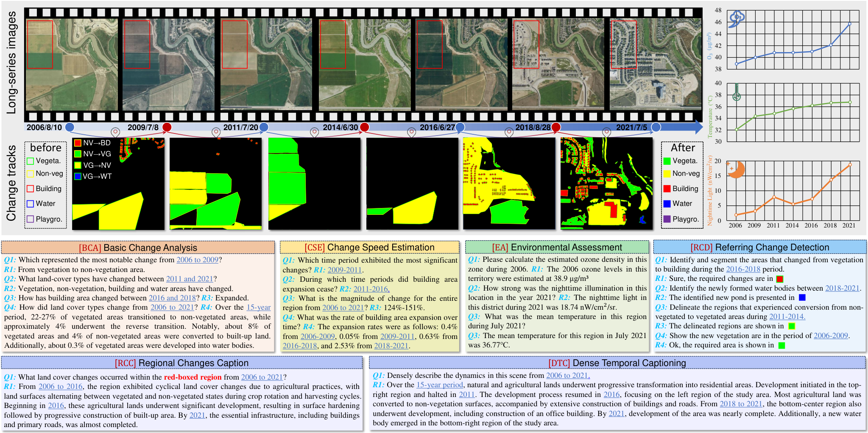Click the 2006/8/10 satellite image thumbnail
The height and width of the screenshot is (433, 868).
pyautogui.click(x=72, y=64)
